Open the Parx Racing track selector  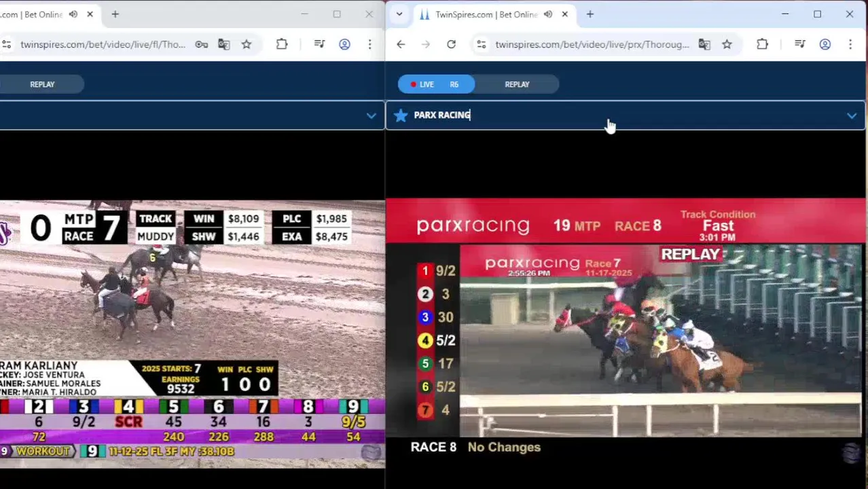pyautogui.click(x=626, y=115)
